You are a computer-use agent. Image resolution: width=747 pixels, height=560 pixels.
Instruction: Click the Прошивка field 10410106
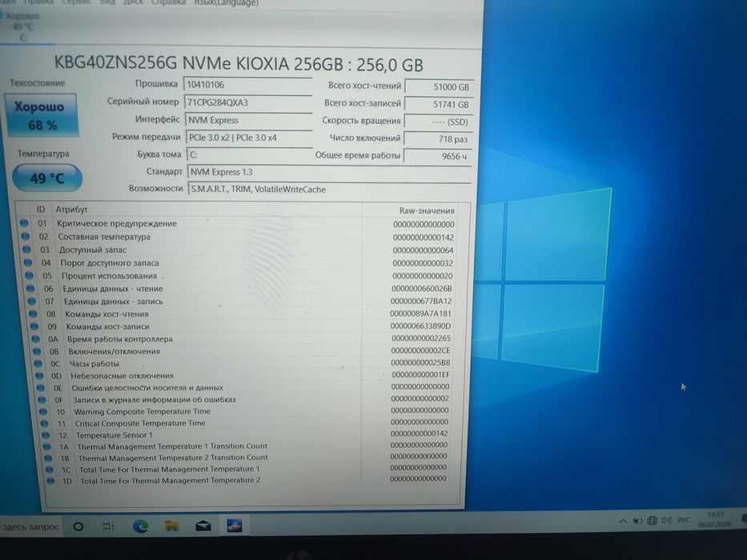(247, 85)
